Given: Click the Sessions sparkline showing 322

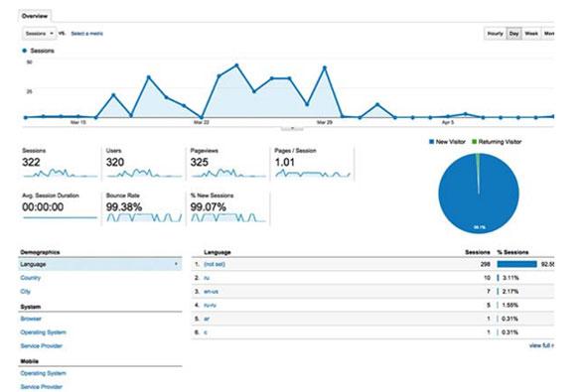Looking at the screenshot, I should coord(60,174).
